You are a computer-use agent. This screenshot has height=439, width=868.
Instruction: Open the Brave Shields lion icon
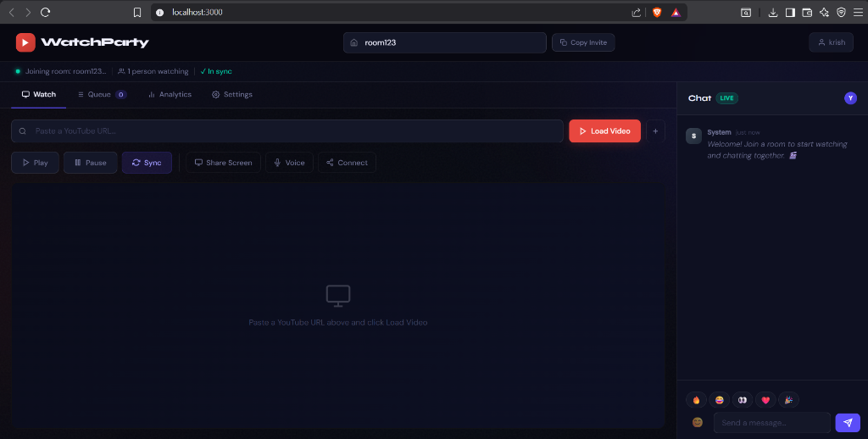(657, 12)
